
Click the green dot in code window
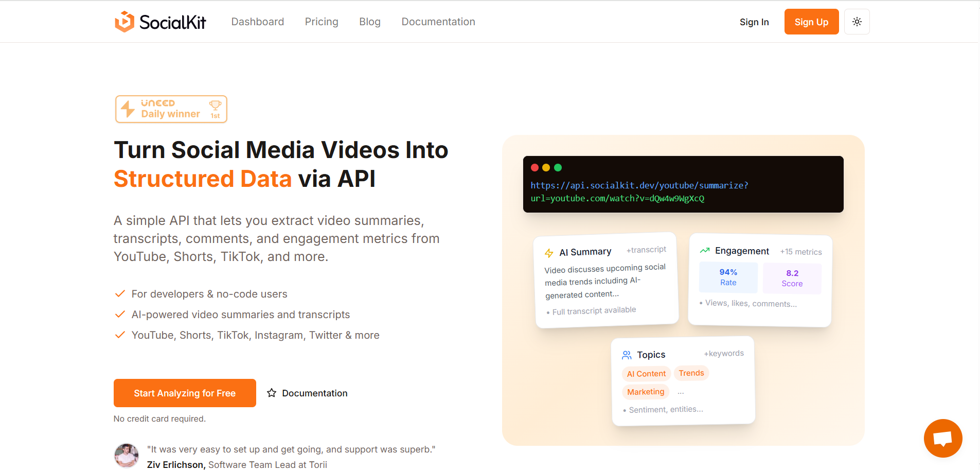click(558, 167)
